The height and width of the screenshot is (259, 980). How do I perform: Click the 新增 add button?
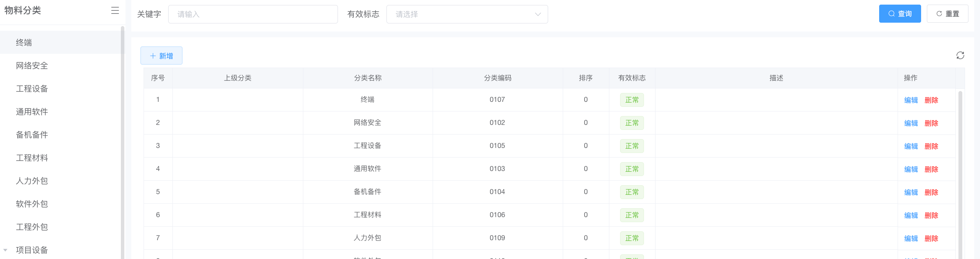(x=161, y=56)
